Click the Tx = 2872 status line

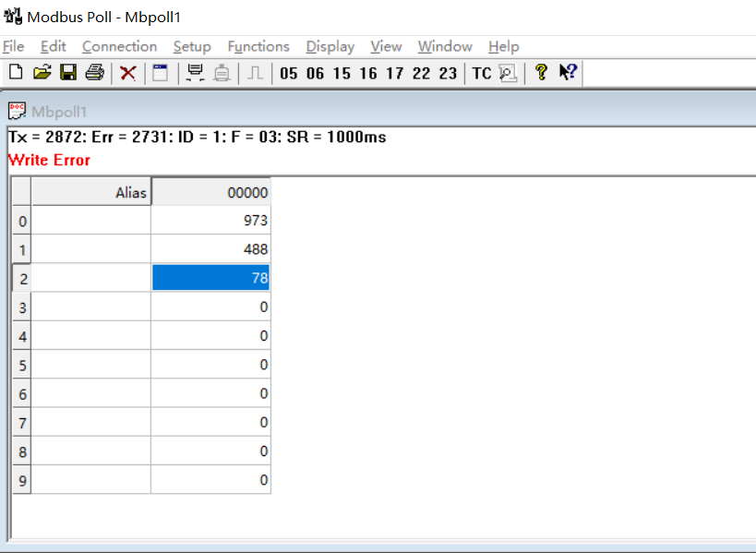[198, 137]
